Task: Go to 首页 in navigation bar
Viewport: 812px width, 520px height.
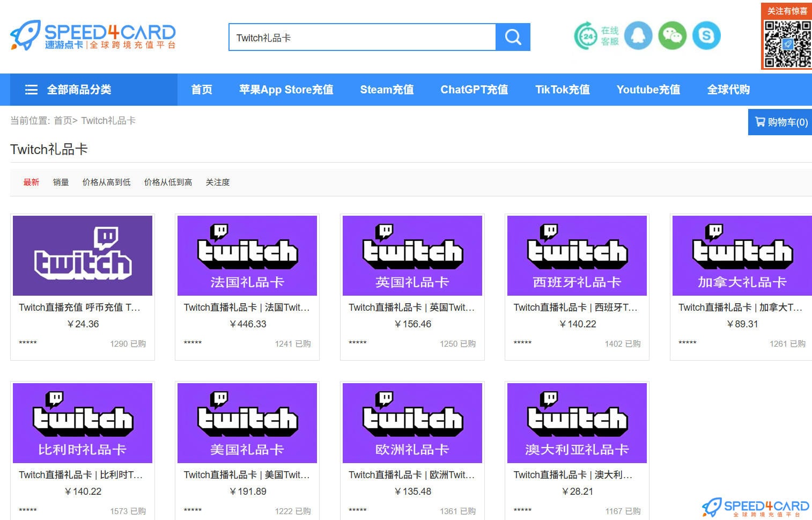Action: (x=202, y=90)
